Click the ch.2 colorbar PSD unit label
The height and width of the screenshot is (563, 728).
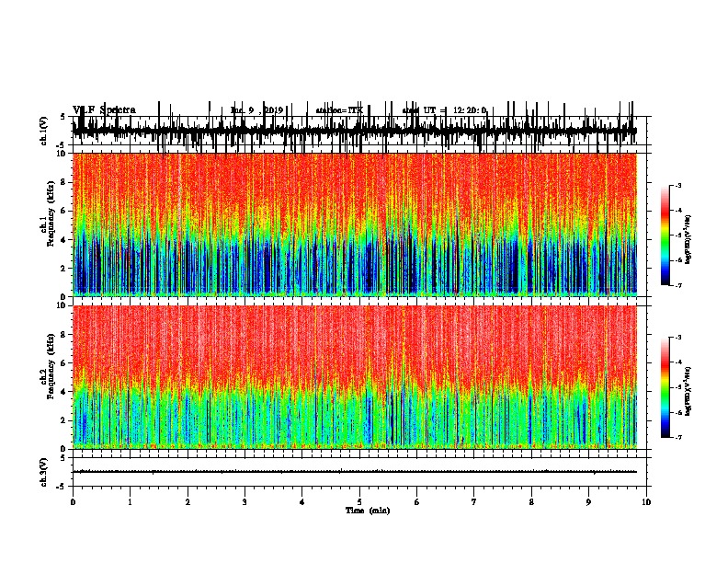pos(688,391)
